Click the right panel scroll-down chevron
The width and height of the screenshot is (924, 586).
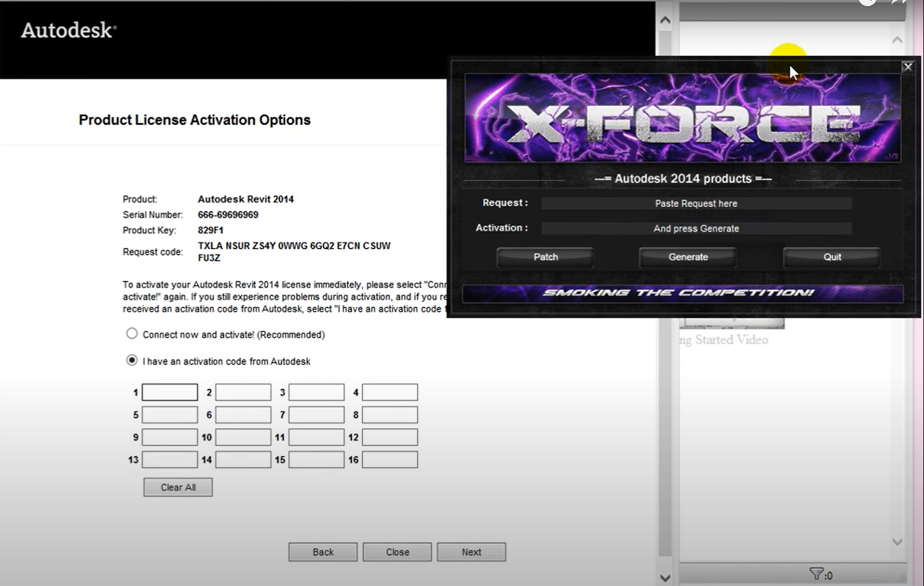pos(897,542)
